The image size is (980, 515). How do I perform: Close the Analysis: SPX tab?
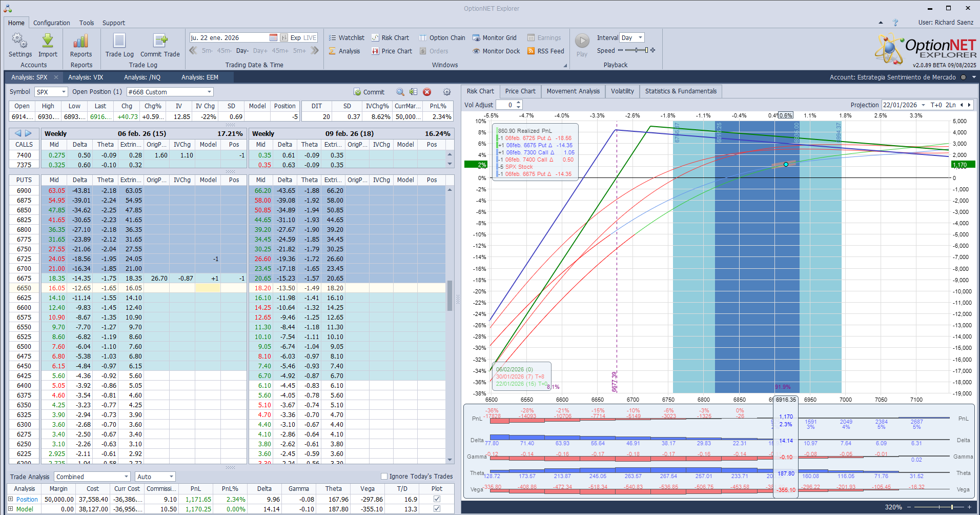pyautogui.click(x=56, y=77)
